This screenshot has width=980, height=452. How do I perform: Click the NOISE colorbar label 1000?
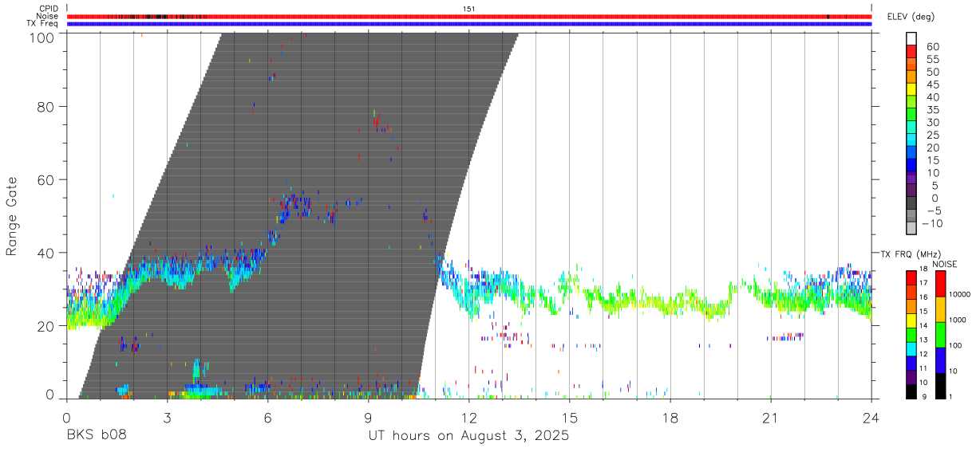(959, 320)
